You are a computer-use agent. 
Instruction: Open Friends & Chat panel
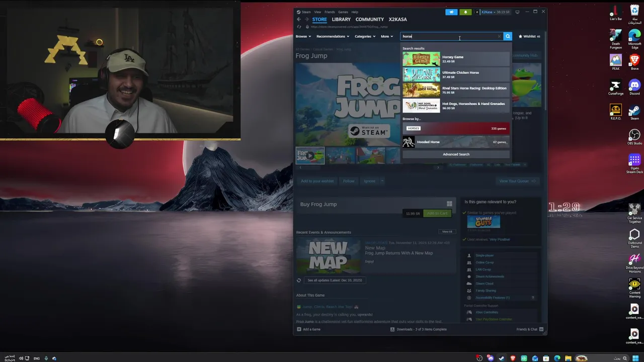click(530, 329)
